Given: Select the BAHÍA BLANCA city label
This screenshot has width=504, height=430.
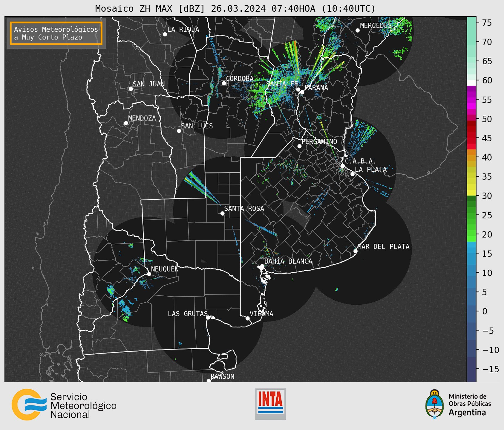Looking at the screenshot, I should coord(288,261).
